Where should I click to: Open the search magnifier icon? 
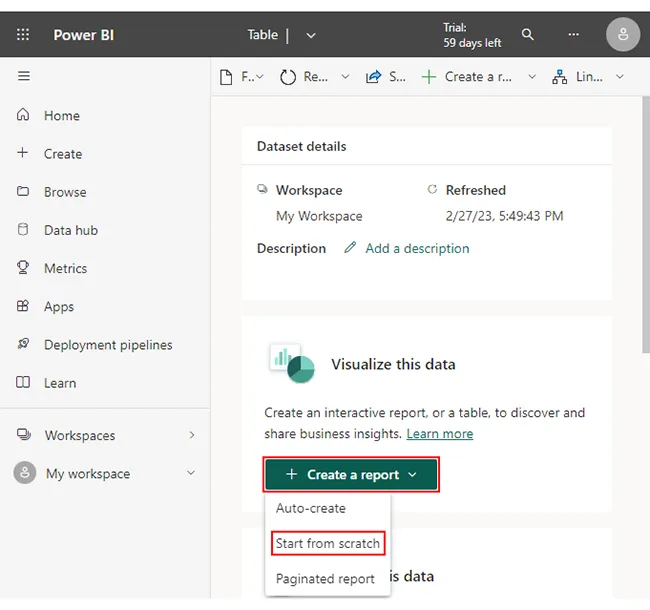click(528, 35)
